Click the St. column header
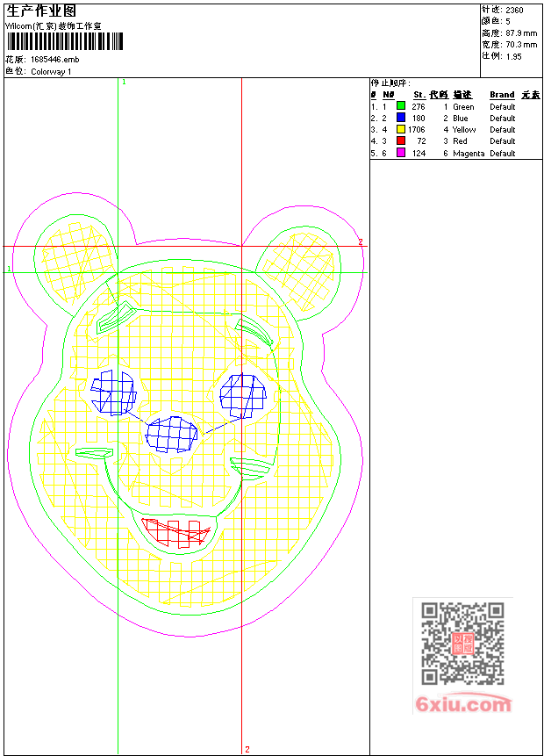The image size is (544, 756). [x=419, y=95]
